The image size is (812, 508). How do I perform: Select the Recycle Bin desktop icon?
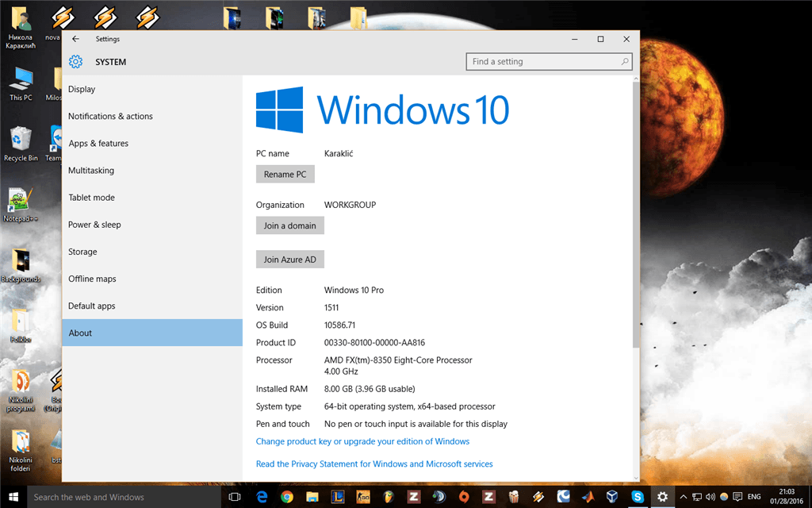[x=21, y=144]
